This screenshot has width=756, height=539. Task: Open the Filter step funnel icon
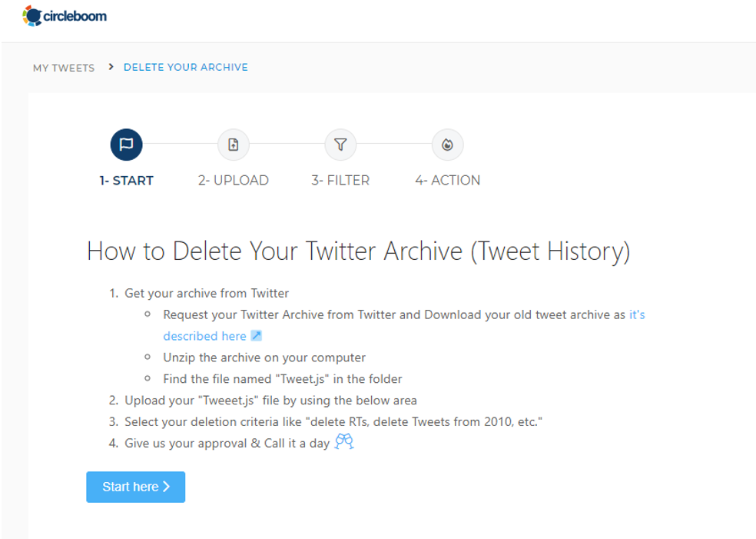point(340,145)
